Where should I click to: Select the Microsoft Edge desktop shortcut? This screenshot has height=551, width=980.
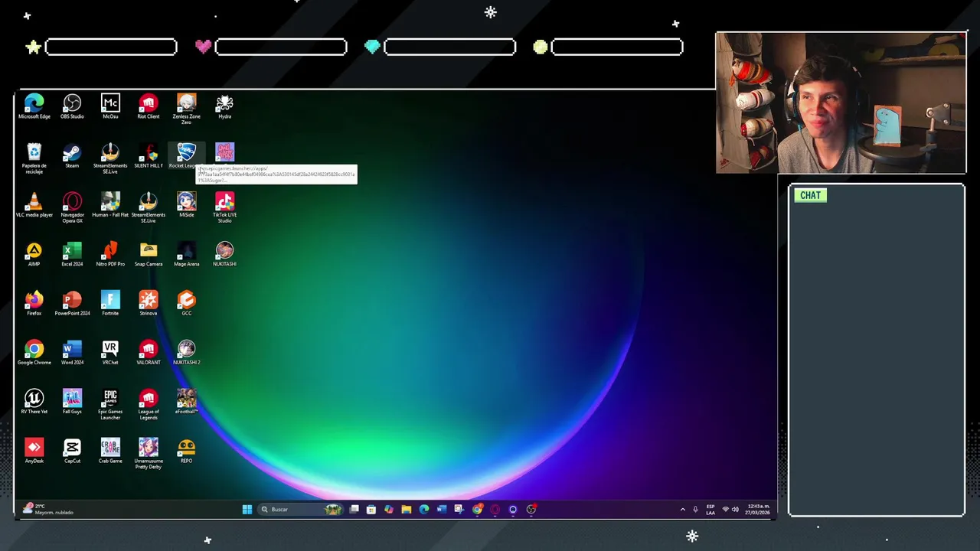(x=34, y=106)
